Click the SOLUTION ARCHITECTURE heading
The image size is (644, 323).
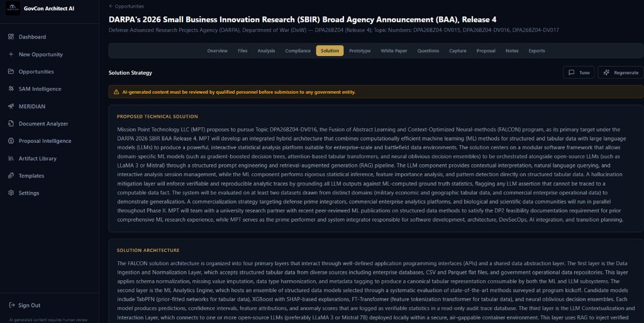tap(148, 250)
